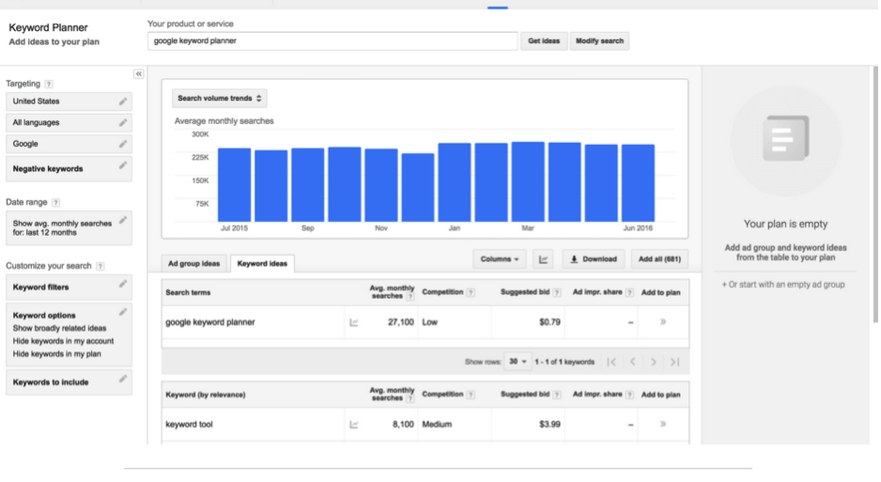The width and height of the screenshot is (881, 482).
Task: Click Hide keywords in my plan option
Action: 57,354
